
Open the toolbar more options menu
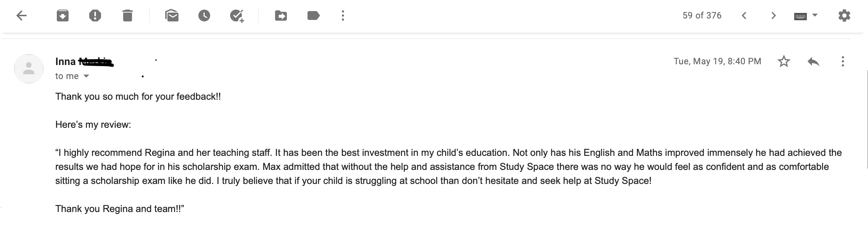point(343,16)
